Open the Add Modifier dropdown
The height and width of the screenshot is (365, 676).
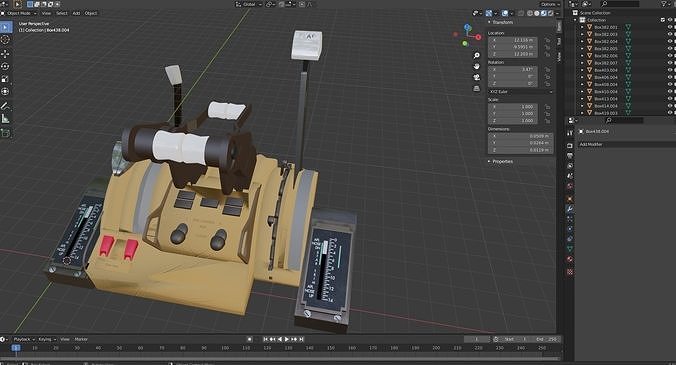point(627,144)
